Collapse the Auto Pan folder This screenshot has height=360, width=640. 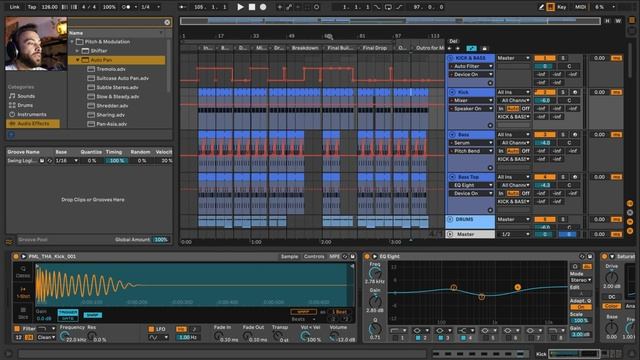(77, 60)
